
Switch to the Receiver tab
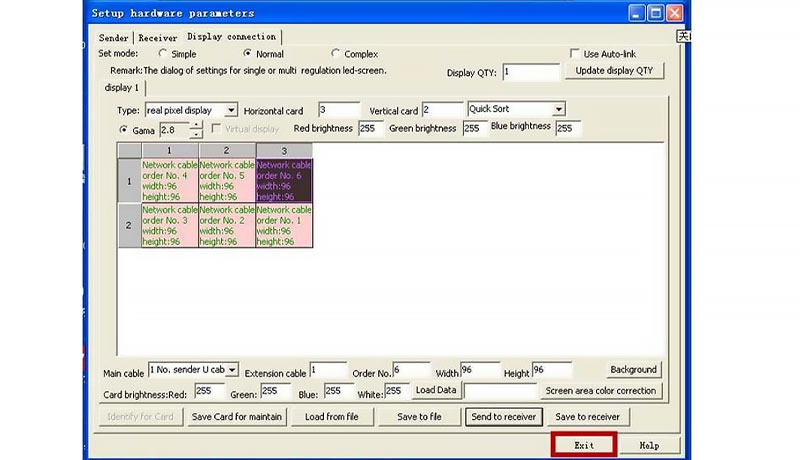(x=158, y=38)
